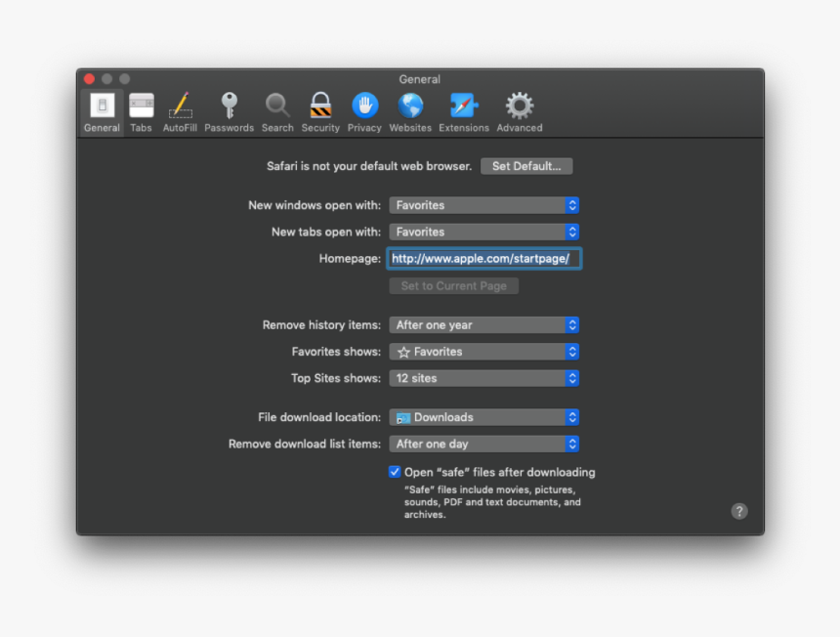840x637 pixels.
Task: Open the Tabs preferences pane
Action: [141, 109]
